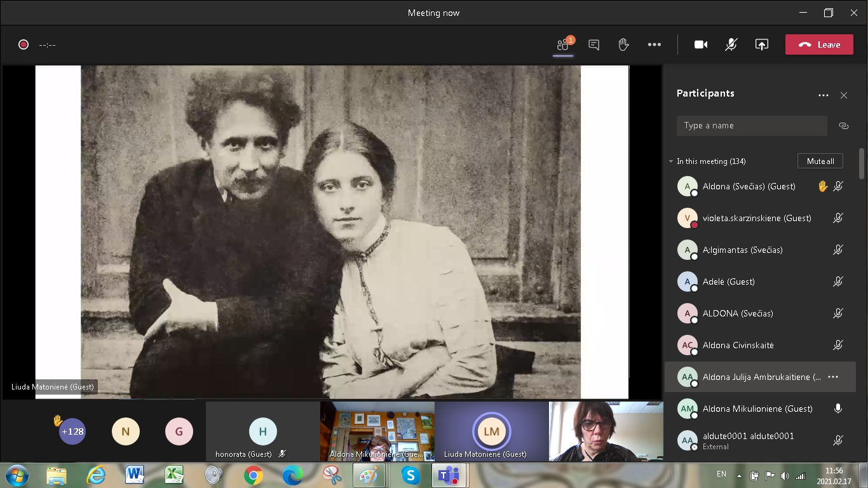Toggle the microphone mute button

point(731,44)
